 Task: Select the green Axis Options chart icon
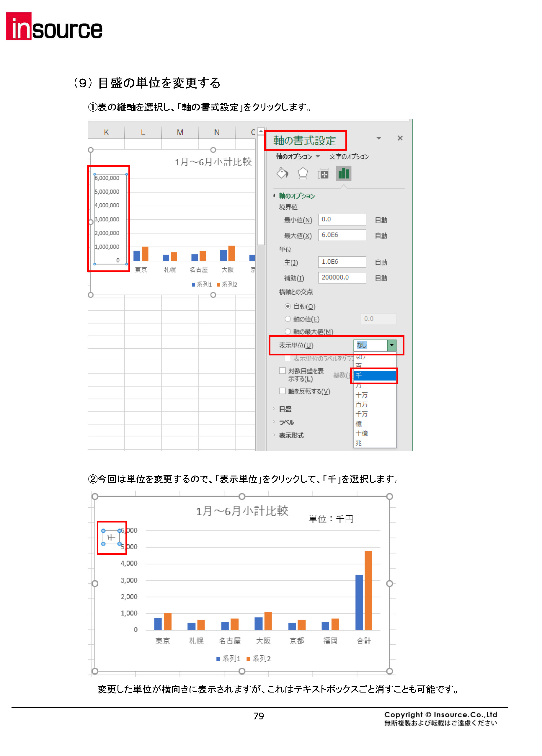click(x=343, y=173)
